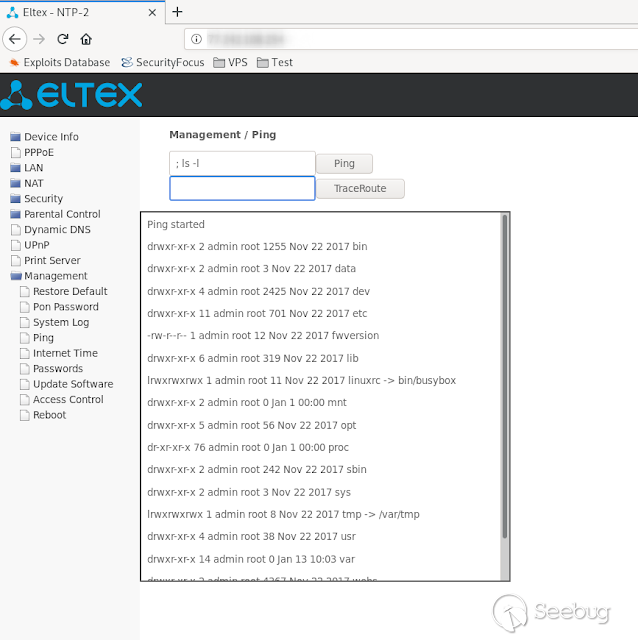Image resolution: width=638 pixels, height=640 pixels.
Task: Select Ping in the Management menu
Action: pos(37,338)
